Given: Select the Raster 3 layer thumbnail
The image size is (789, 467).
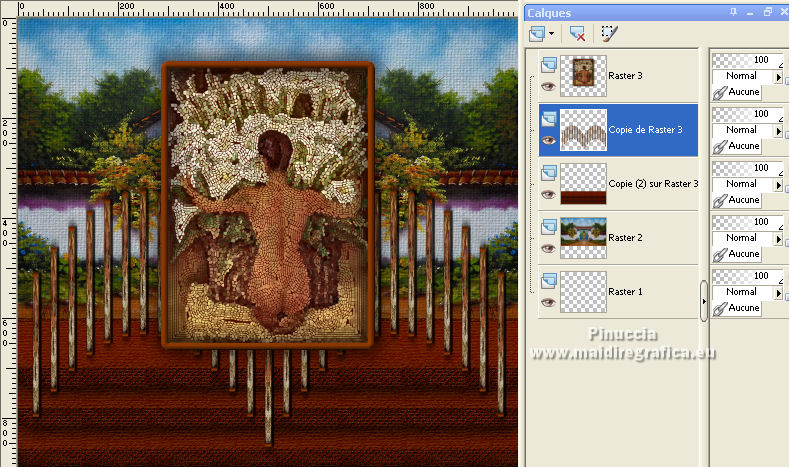Looking at the screenshot, I should [583, 76].
